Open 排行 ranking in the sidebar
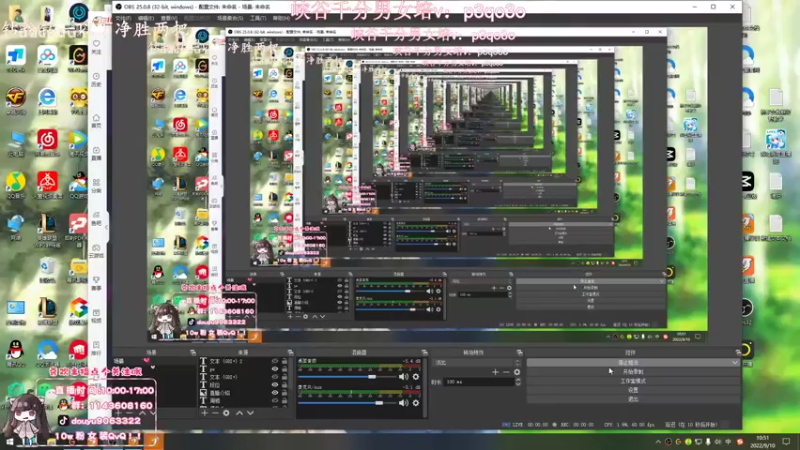The height and width of the screenshot is (450, 800). (96, 348)
